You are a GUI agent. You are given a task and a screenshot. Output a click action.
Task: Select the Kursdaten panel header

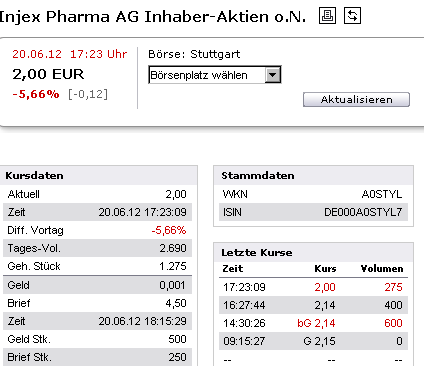(x=99, y=175)
